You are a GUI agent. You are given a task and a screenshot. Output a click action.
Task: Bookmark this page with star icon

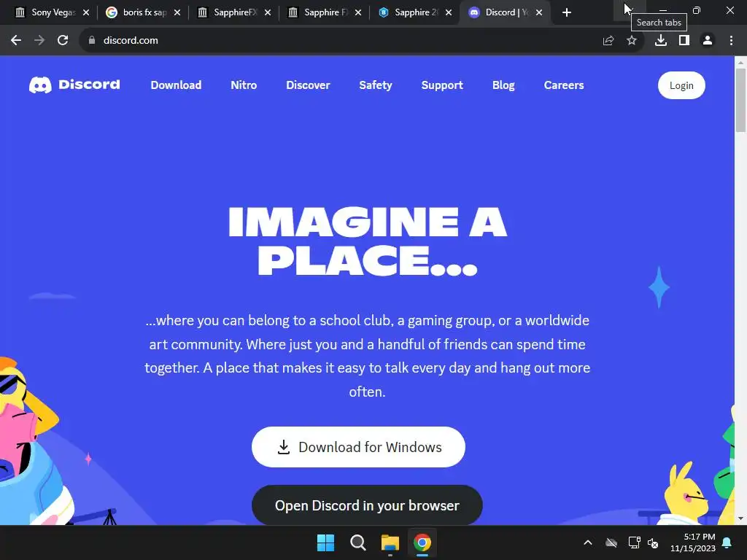[x=632, y=41]
